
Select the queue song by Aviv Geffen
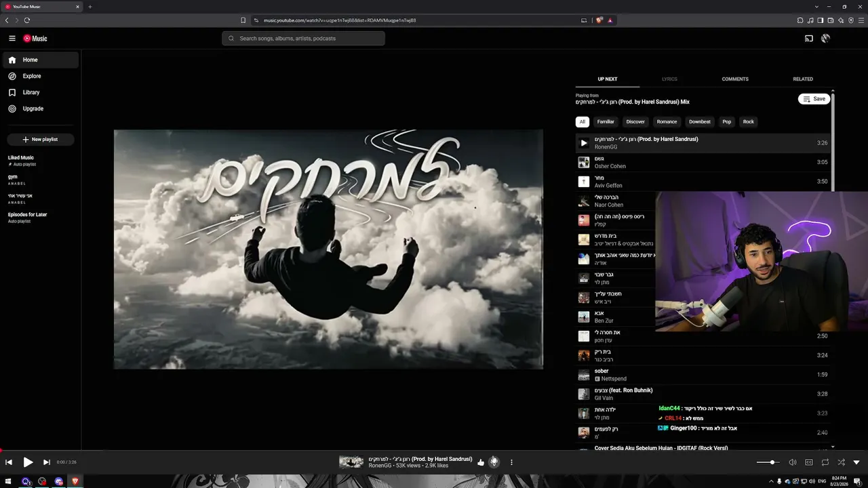703,182
